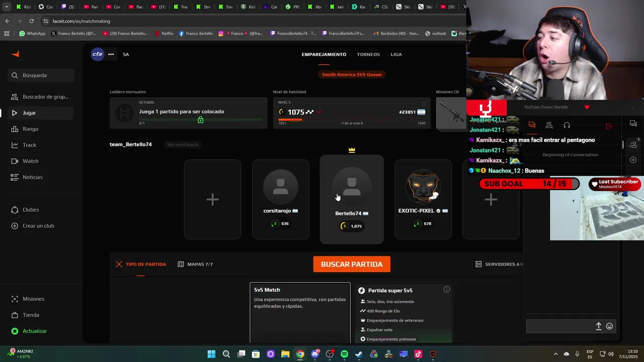
Task: Switch to the TORNEOS tab
Action: tap(368, 54)
